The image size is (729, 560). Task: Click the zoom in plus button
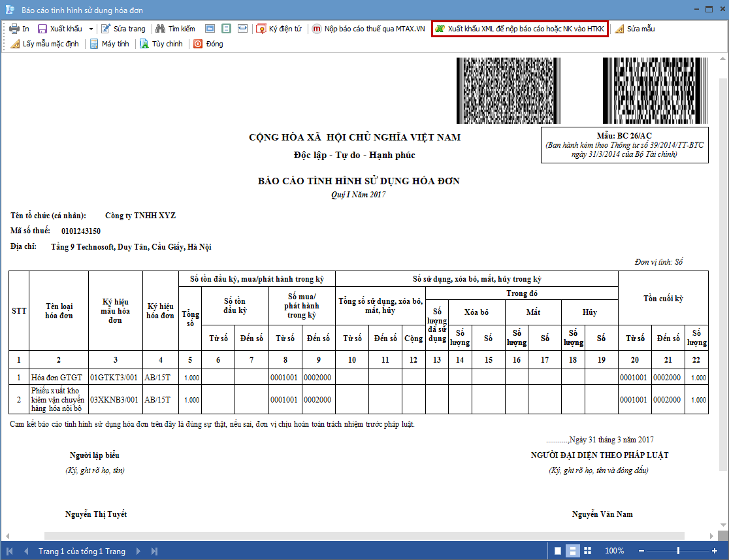point(715,551)
